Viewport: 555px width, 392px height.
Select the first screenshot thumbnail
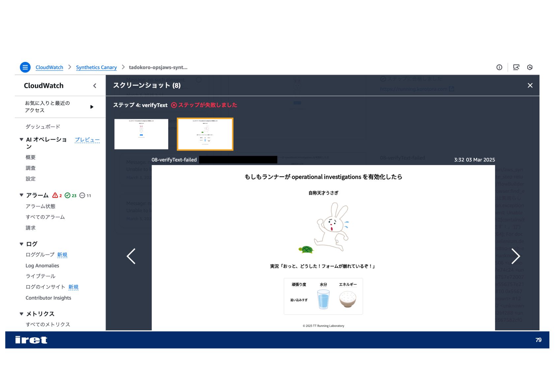point(141,134)
